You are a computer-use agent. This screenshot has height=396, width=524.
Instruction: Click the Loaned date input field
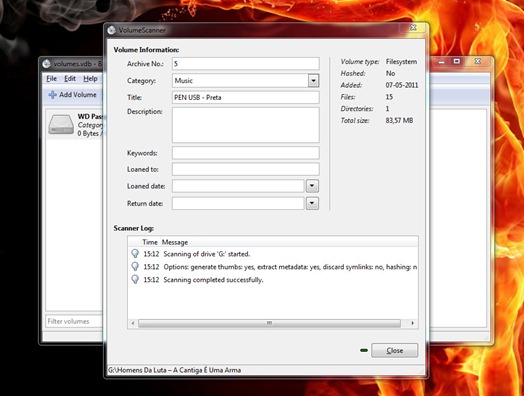pyautogui.click(x=238, y=186)
